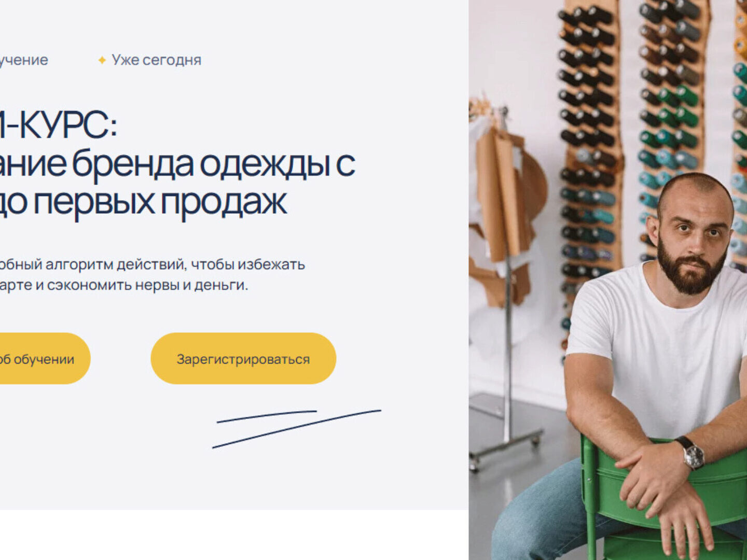
Task: Click the "Зарегистрироваться" yellow button
Action: click(243, 358)
